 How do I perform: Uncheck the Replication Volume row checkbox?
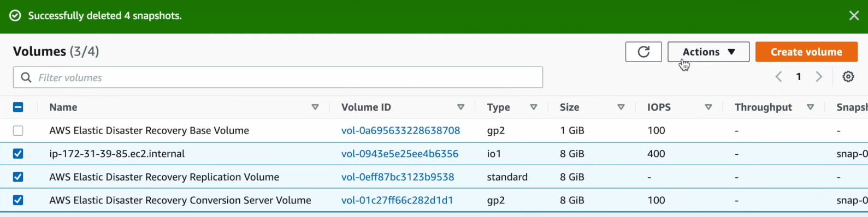[18, 177]
